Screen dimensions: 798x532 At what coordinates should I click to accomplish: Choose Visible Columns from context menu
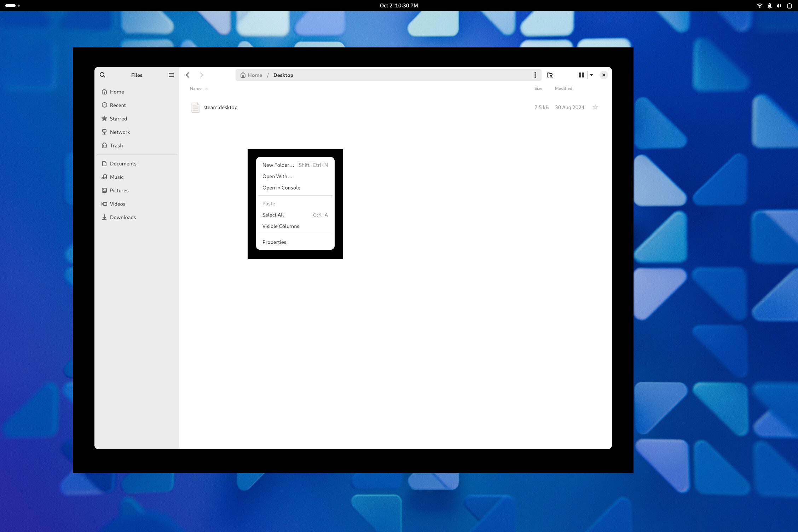(x=295, y=226)
